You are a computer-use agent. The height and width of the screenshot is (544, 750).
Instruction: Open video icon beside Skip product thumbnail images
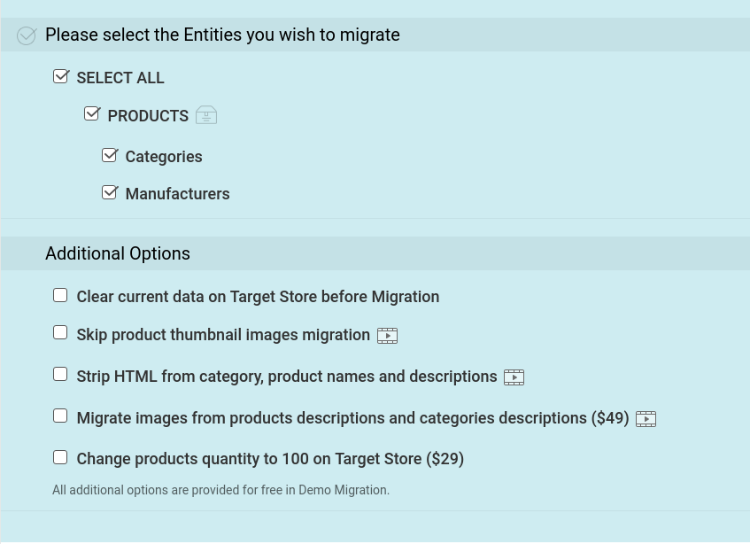pyautogui.click(x=387, y=335)
